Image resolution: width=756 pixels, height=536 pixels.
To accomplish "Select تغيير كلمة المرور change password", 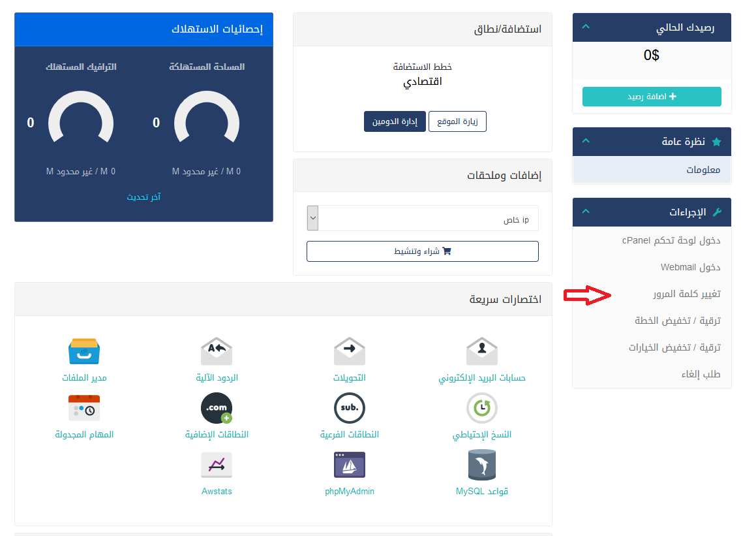I will [687, 294].
